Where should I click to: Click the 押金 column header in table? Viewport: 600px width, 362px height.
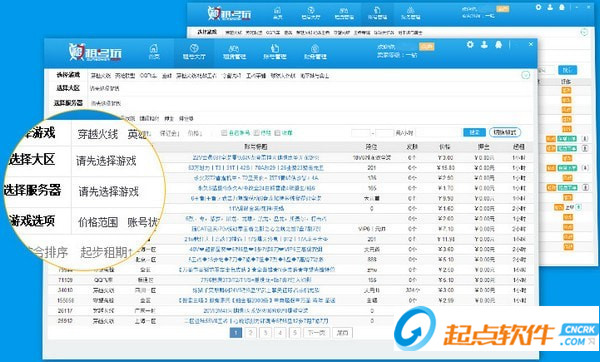[484, 147]
